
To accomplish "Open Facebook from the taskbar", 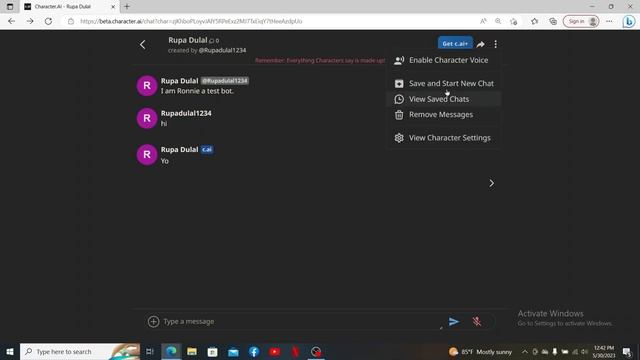I will (x=254, y=351).
